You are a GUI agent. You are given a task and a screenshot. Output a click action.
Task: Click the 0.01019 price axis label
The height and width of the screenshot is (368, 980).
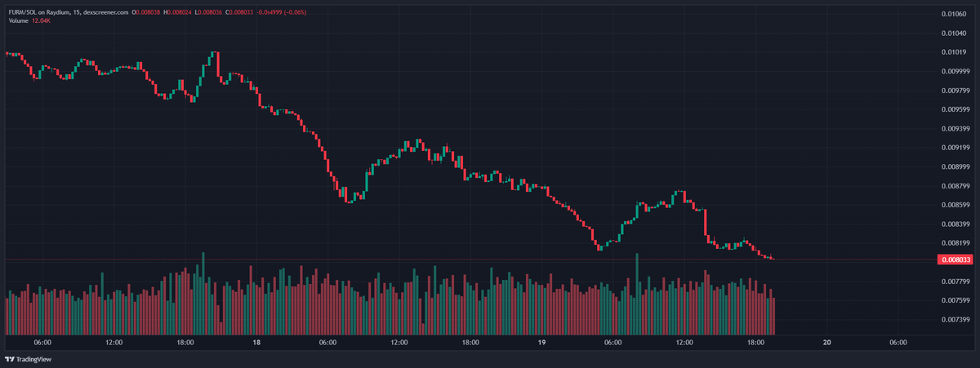coord(953,52)
